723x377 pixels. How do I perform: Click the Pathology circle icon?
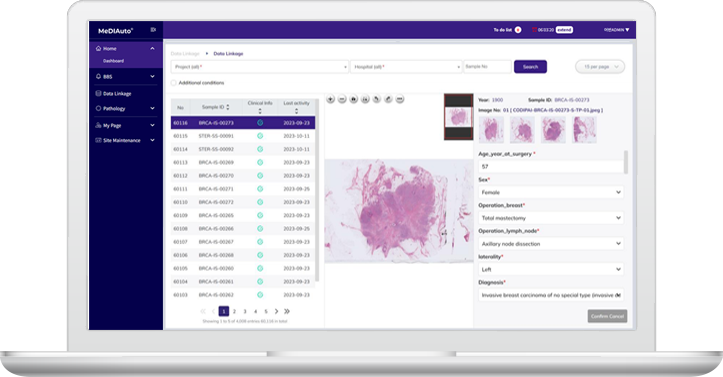tap(98, 108)
